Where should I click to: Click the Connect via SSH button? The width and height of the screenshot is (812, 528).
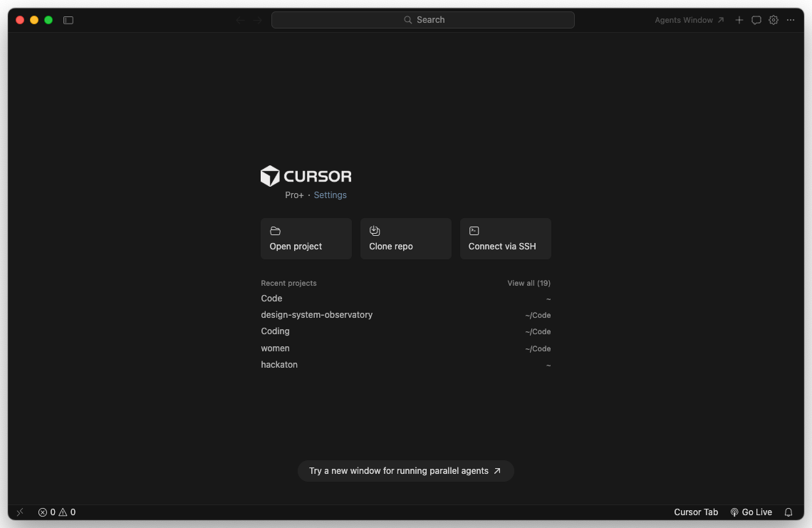506,239
